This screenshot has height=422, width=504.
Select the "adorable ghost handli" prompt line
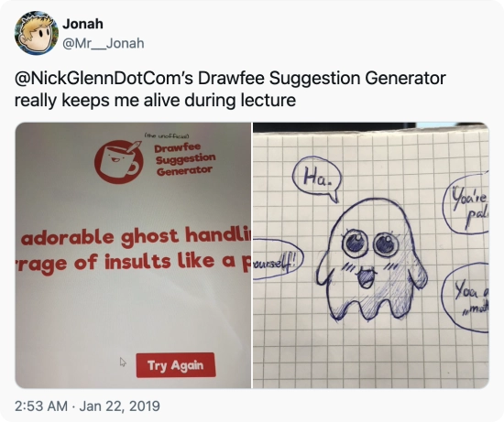pos(137,236)
